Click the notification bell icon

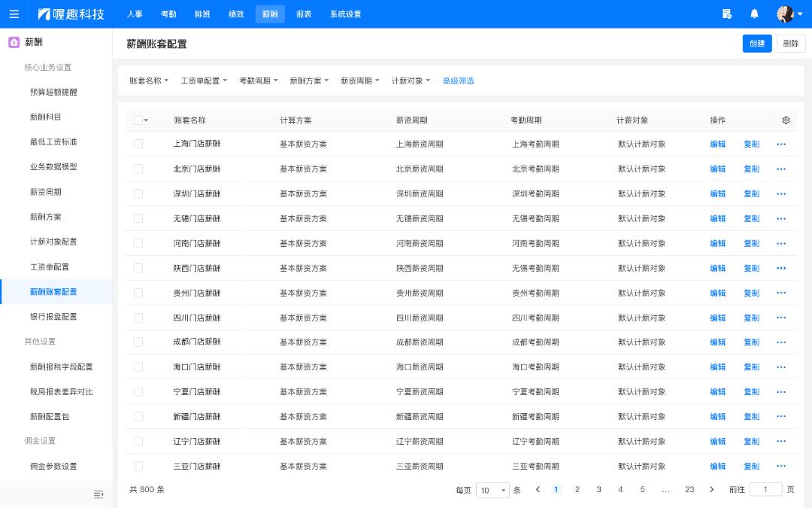[754, 14]
